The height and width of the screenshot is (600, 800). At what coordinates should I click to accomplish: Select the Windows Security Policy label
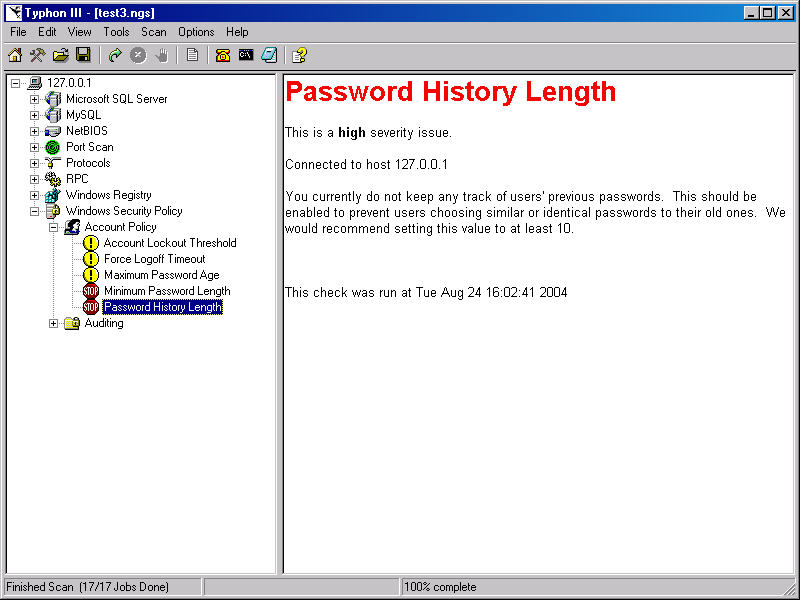(124, 211)
